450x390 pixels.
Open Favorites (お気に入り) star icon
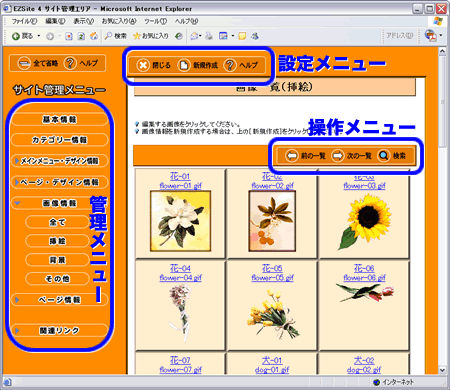coord(137,36)
